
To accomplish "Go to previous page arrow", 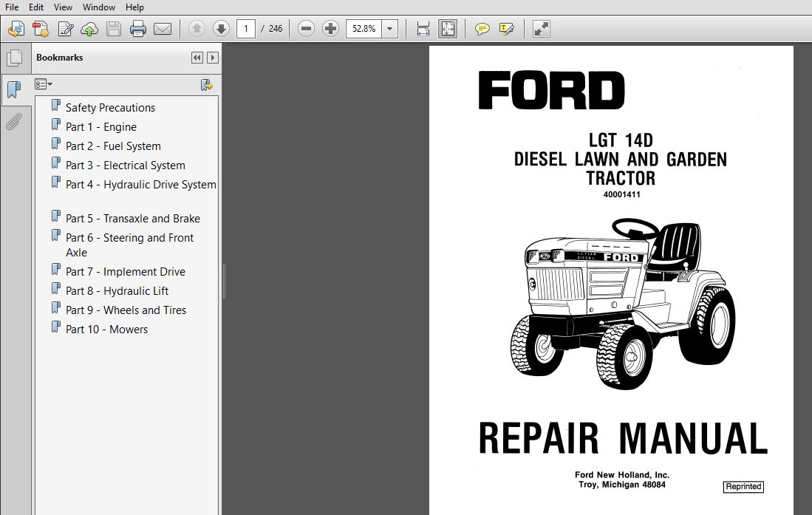I will point(197,29).
